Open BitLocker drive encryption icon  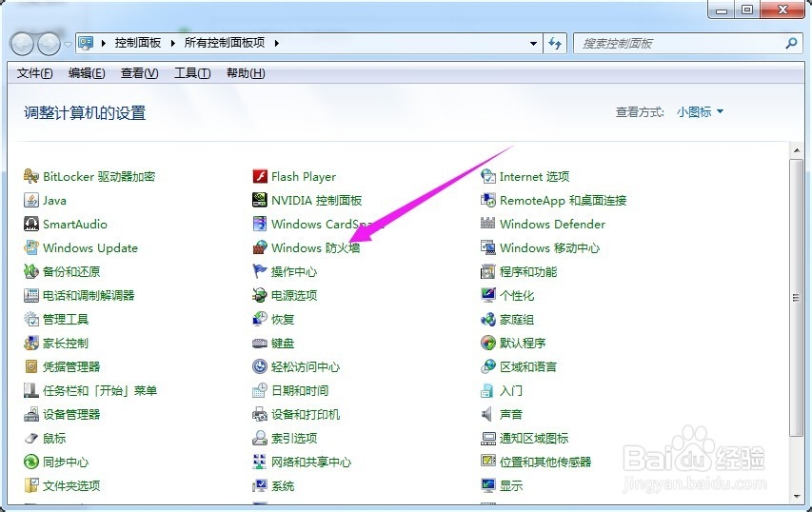(x=31, y=176)
